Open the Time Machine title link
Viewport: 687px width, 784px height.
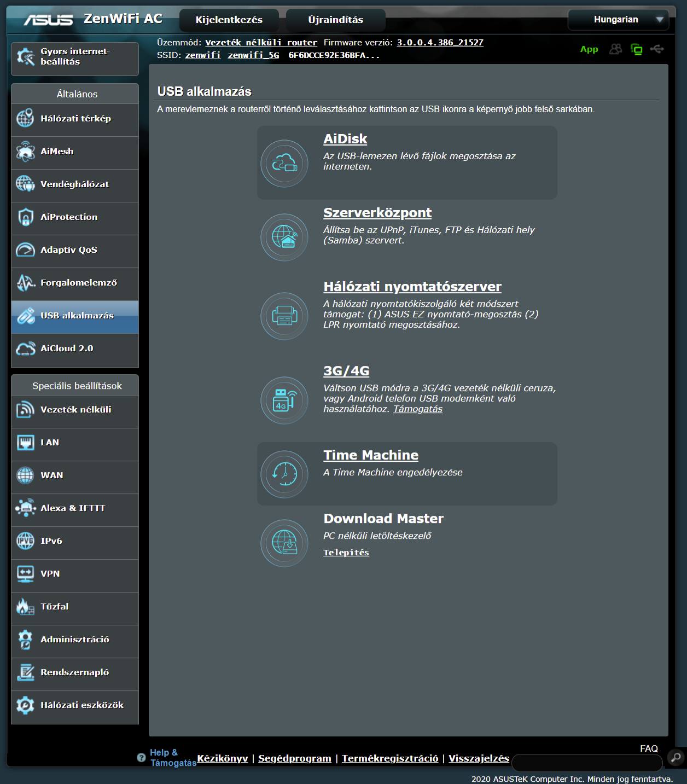click(x=371, y=455)
